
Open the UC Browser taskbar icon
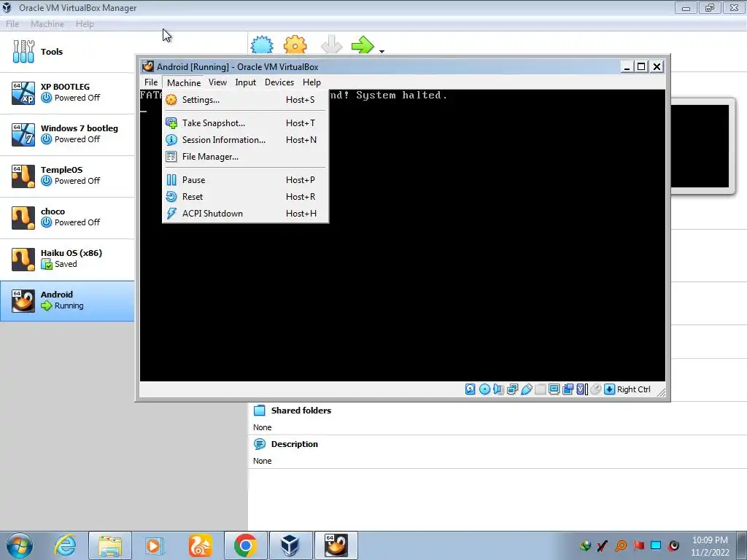pyautogui.click(x=200, y=545)
